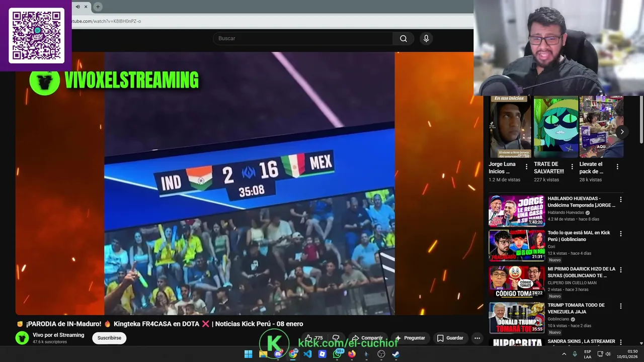The height and width of the screenshot is (362, 644).
Task: Open HABLANDO HUEVADAS video thumbnail
Action: pyautogui.click(x=517, y=211)
